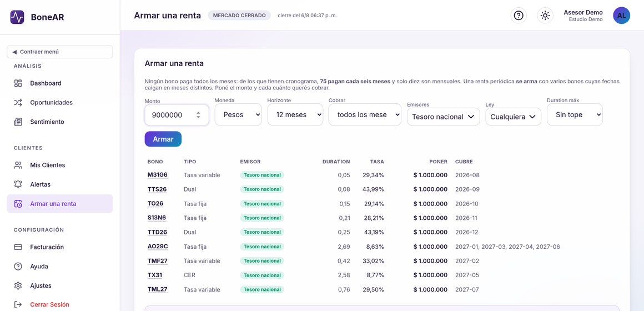This screenshot has height=311, width=644.
Task: Open bond TTD26 link
Action: (x=157, y=232)
